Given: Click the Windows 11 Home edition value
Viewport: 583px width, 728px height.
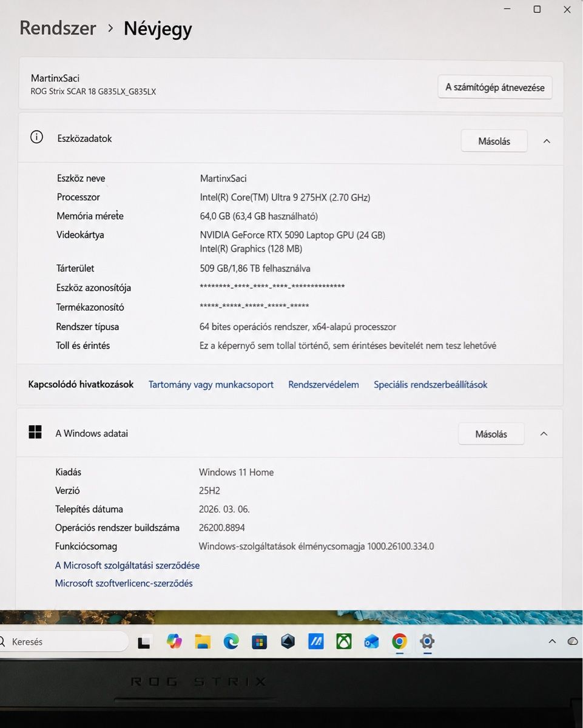Looking at the screenshot, I should click(x=236, y=472).
